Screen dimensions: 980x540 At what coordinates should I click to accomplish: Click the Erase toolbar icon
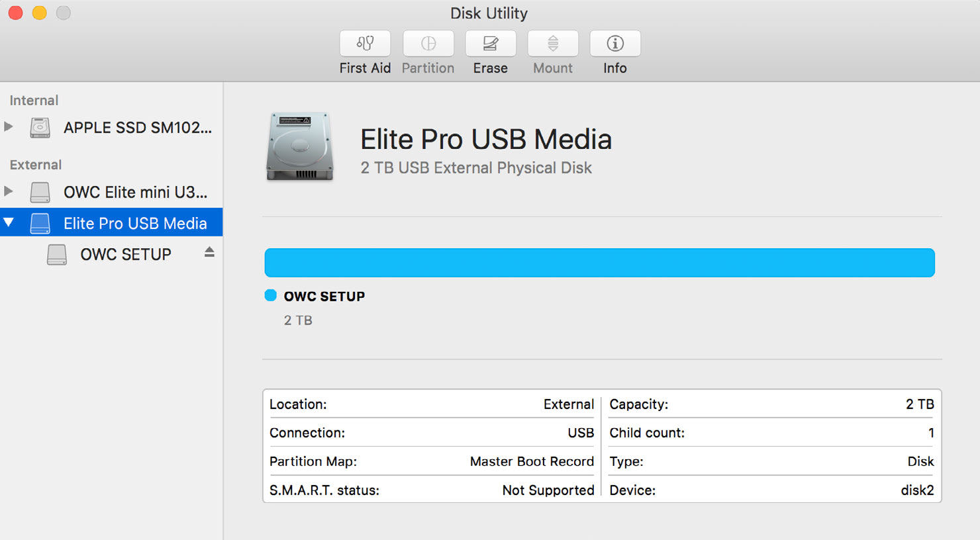pyautogui.click(x=490, y=44)
